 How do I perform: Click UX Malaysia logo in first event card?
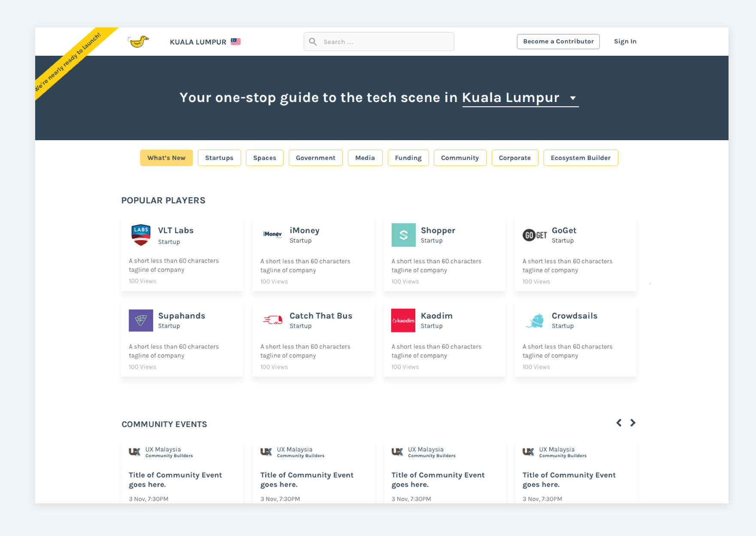[135, 452]
